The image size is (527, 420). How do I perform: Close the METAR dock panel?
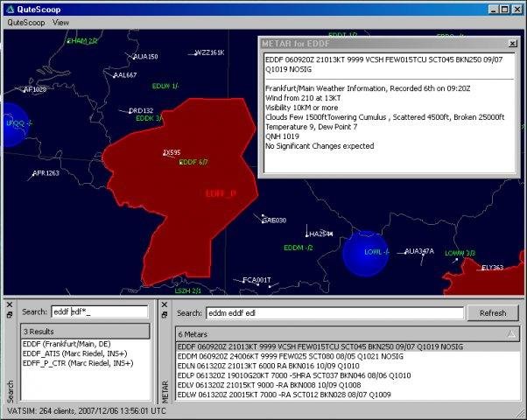click(165, 304)
